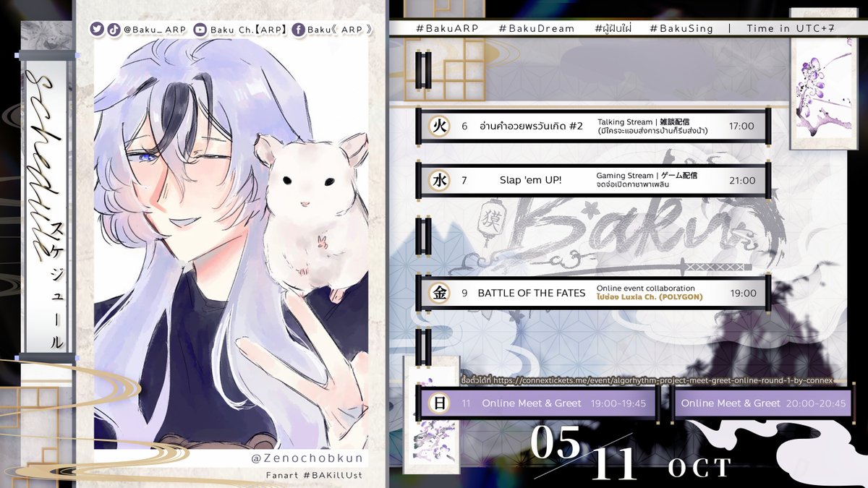Select the 水 Wednesday day badge
Viewport: 868px width, 488px height.
pos(438,181)
